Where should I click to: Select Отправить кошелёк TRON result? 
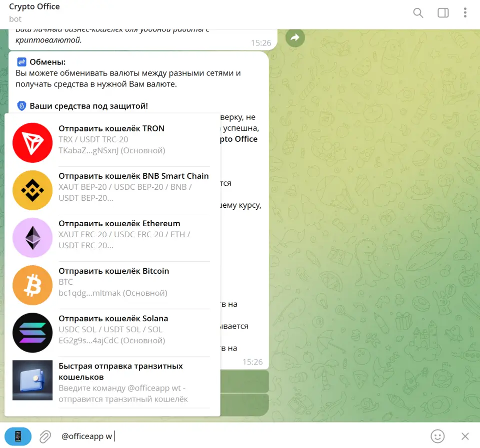(112, 142)
